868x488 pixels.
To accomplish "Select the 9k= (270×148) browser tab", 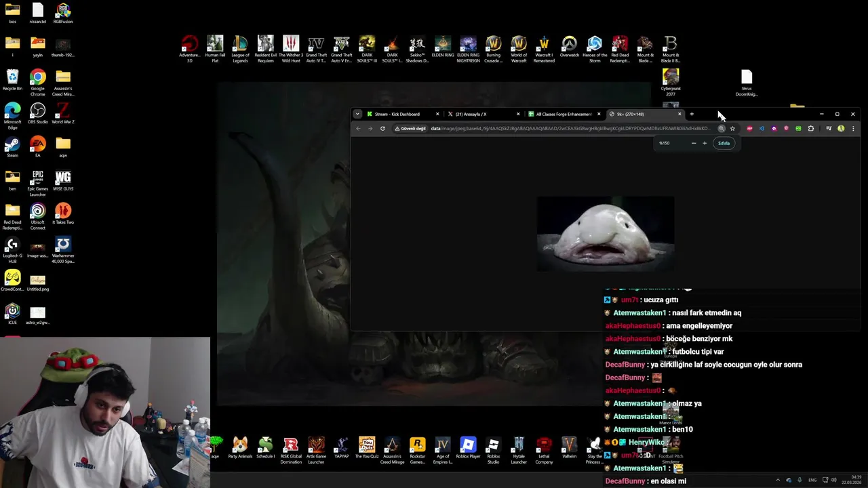I will tap(646, 114).
